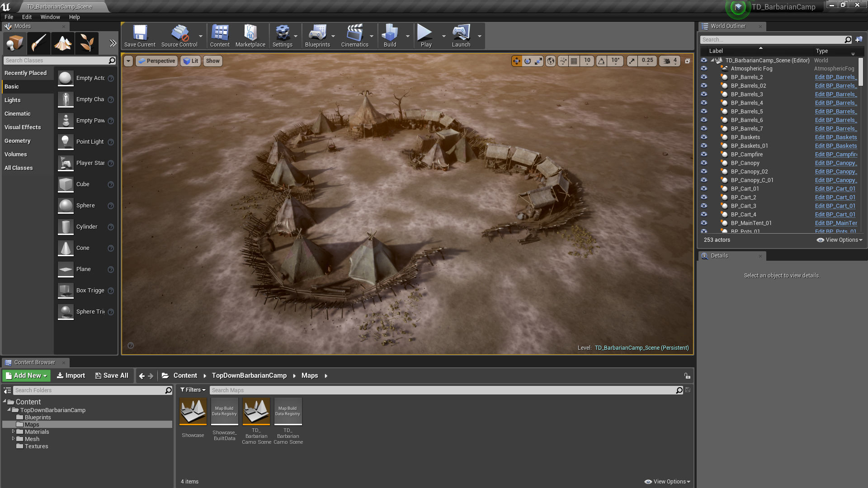
Task: Click Build lighting icon
Action: (390, 36)
